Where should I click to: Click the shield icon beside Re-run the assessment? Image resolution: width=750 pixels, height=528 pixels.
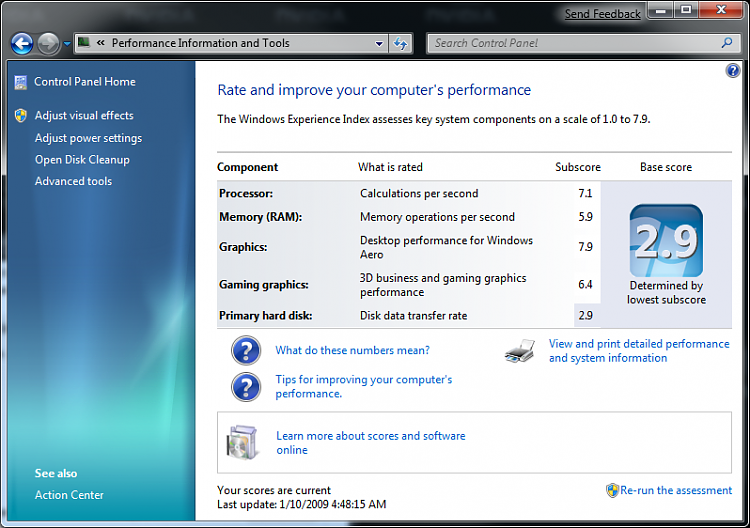pyautogui.click(x=612, y=490)
